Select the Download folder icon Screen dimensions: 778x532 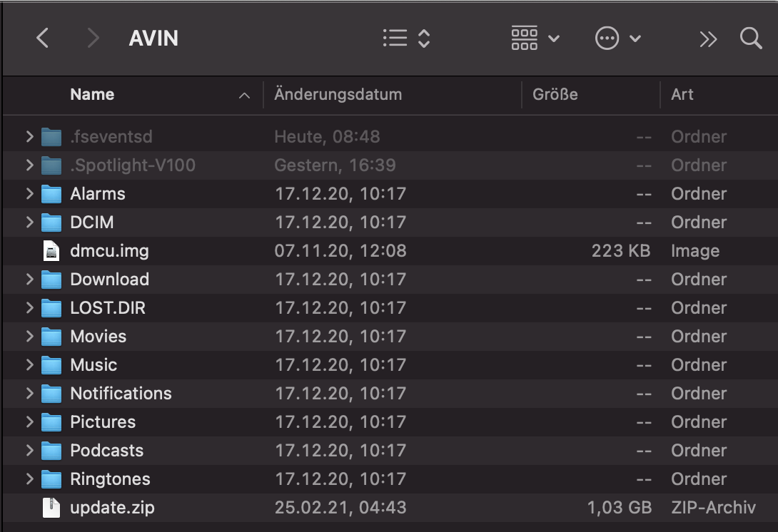[x=51, y=279]
